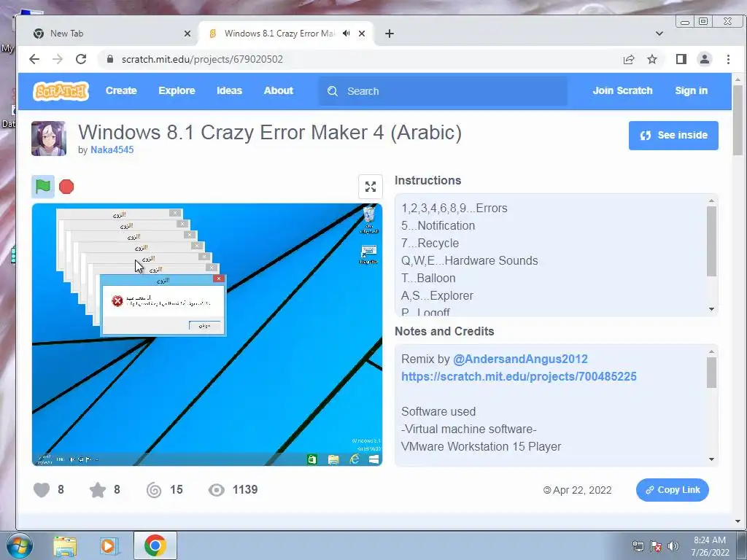Open @AndersandAngus2012 profile link

pyautogui.click(x=520, y=359)
